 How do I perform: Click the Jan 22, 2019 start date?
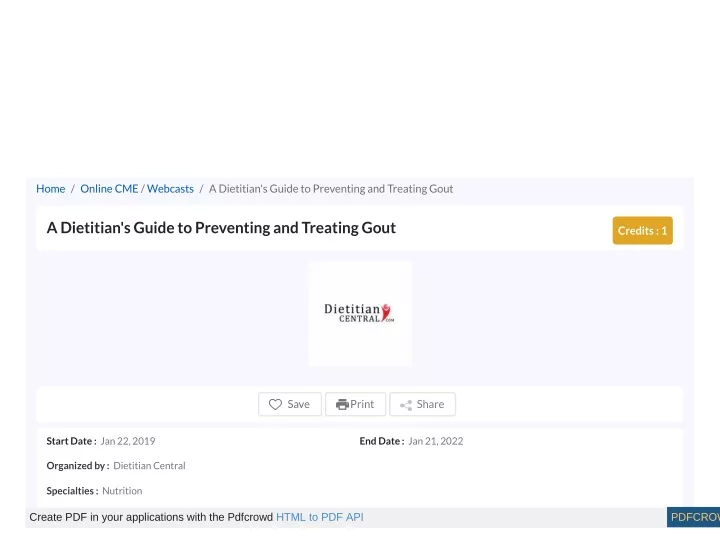128,441
